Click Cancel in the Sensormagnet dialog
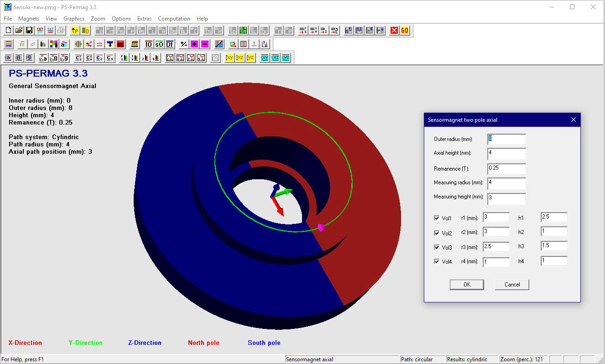Image resolution: width=605 pixels, height=364 pixels. pos(512,285)
